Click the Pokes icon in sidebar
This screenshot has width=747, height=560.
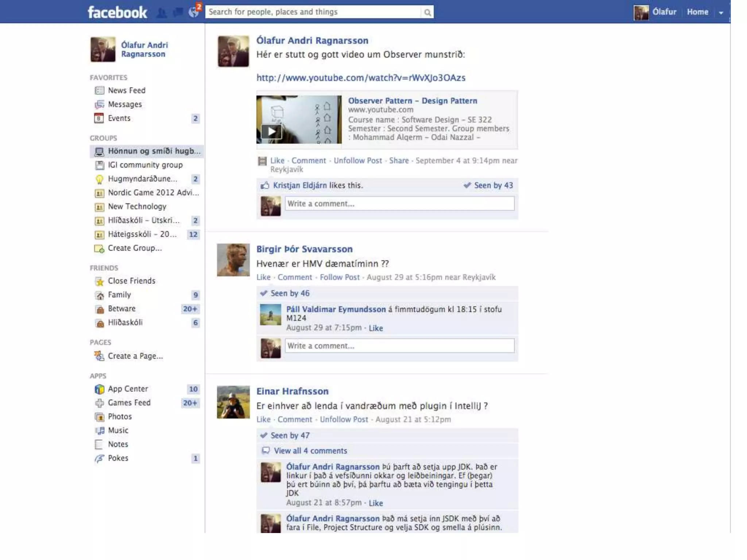coord(99,458)
